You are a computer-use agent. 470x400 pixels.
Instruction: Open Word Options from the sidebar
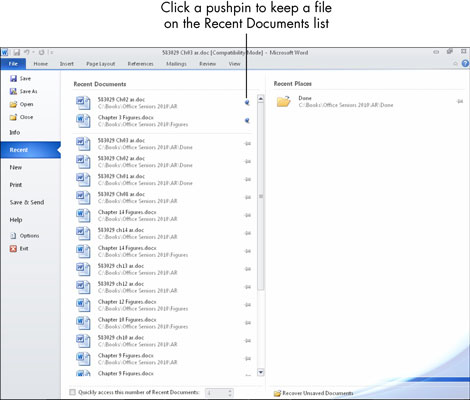[x=25, y=236]
